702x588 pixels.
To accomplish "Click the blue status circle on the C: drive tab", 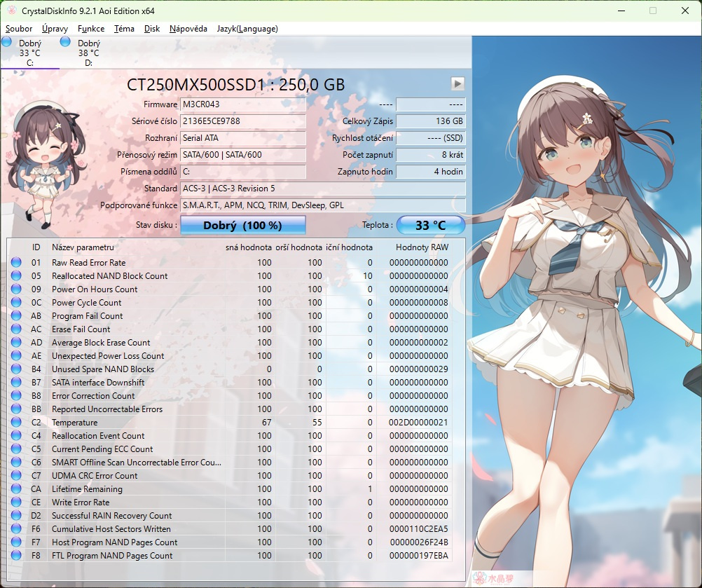I will [6, 42].
